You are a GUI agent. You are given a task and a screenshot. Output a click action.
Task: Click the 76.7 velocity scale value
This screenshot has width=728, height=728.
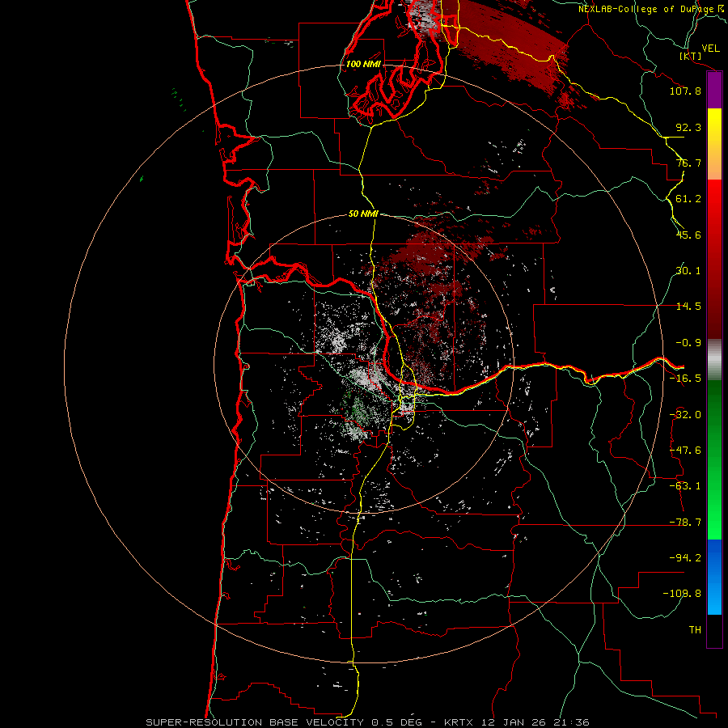coord(688,163)
